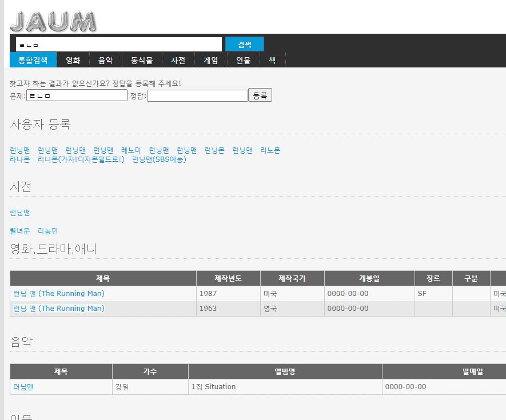Select the 통합검색 tab
Image resolution: width=506 pixels, height=420 pixels.
33,60
